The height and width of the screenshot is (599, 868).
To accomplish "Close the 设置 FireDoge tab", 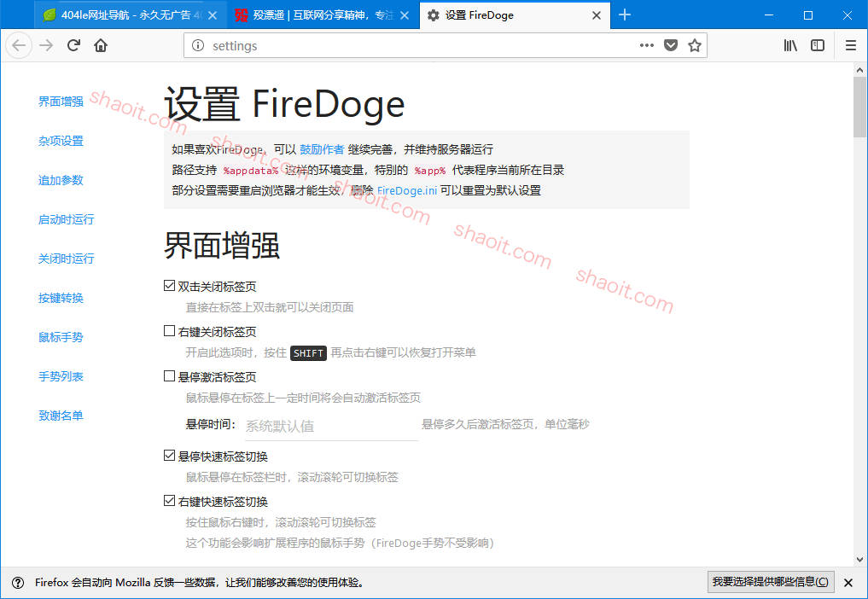I will pyautogui.click(x=597, y=15).
